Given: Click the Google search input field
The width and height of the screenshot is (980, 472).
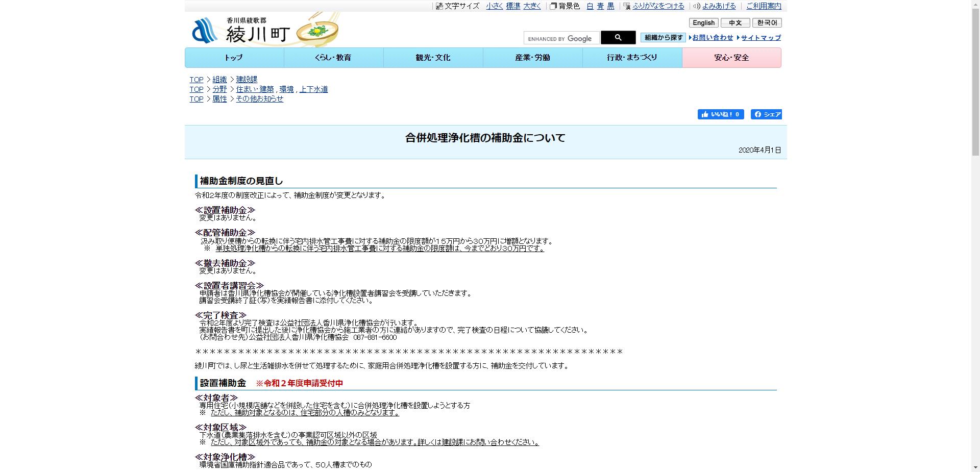Looking at the screenshot, I should (561, 38).
